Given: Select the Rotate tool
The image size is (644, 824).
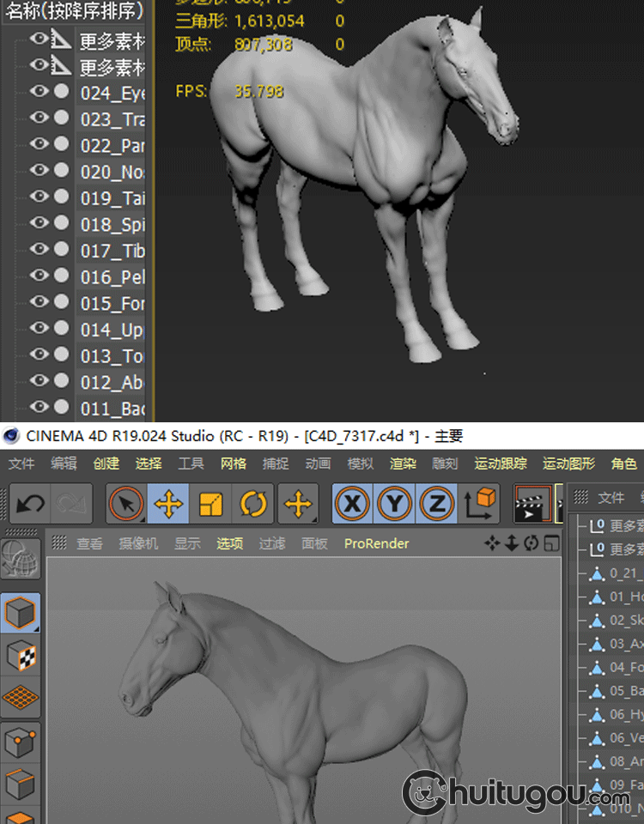Looking at the screenshot, I should coord(252,504).
